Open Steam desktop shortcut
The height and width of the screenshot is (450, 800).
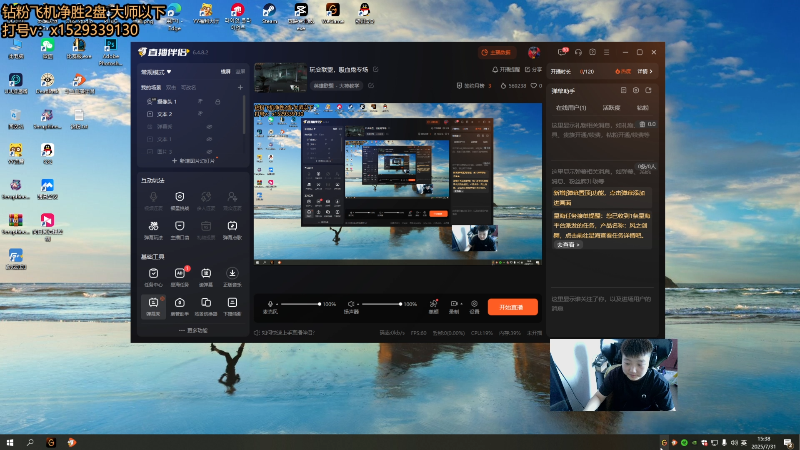tap(269, 13)
